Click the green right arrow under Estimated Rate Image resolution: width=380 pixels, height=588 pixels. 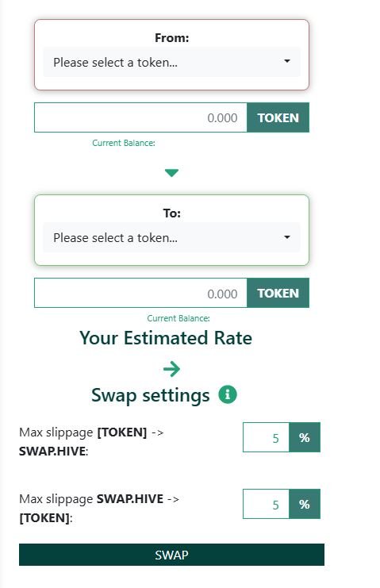pos(171,369)
